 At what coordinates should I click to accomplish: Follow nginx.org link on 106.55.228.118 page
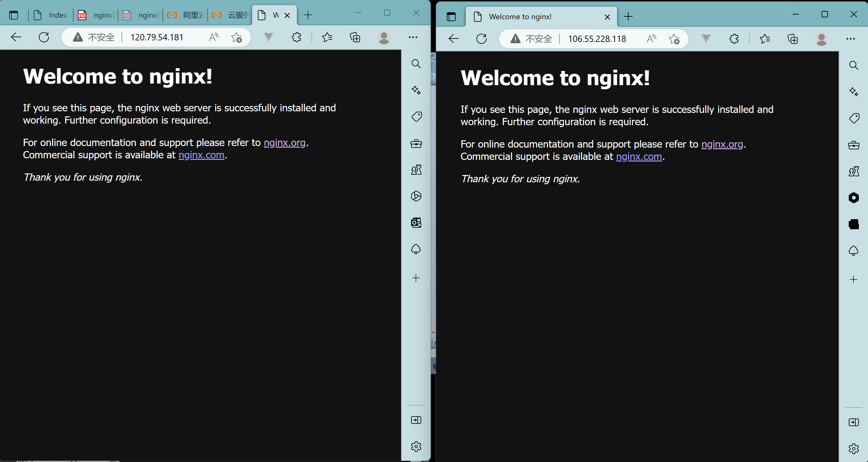tap(722, 144)
